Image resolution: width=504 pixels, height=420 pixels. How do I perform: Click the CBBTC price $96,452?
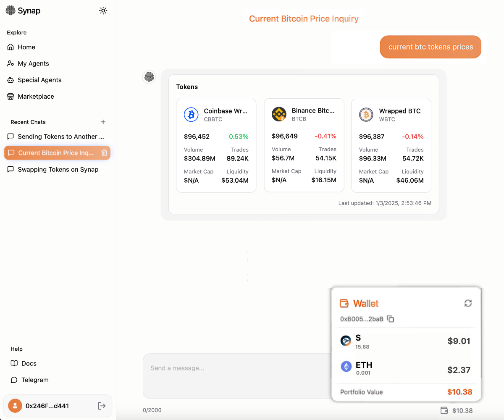(197, 136)
